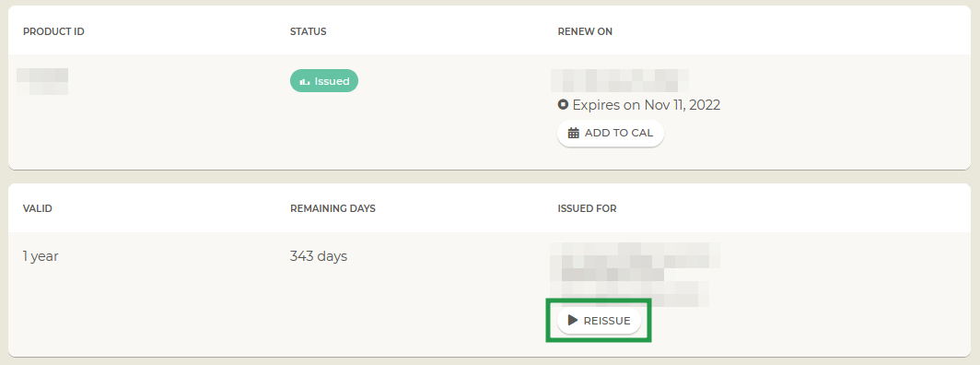
Task: Click the Expires on Nov 11, 2022 text
Action: [647, 104]
